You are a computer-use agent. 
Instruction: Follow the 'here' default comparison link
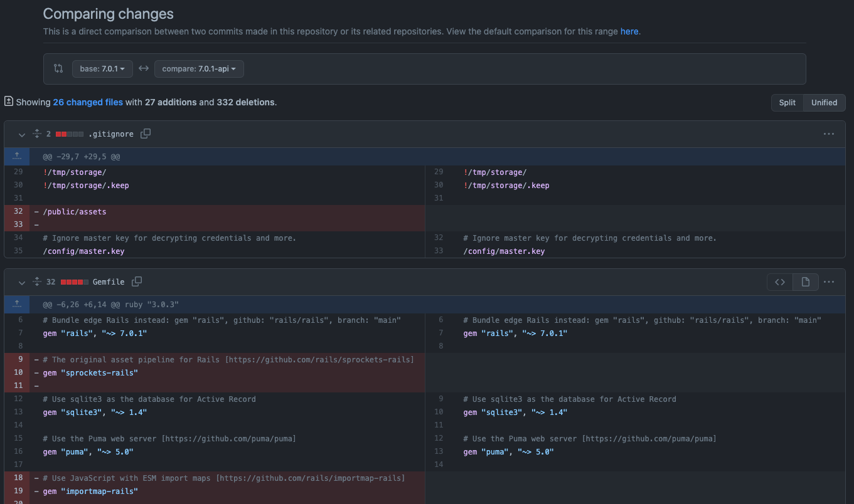coord(629,31)
